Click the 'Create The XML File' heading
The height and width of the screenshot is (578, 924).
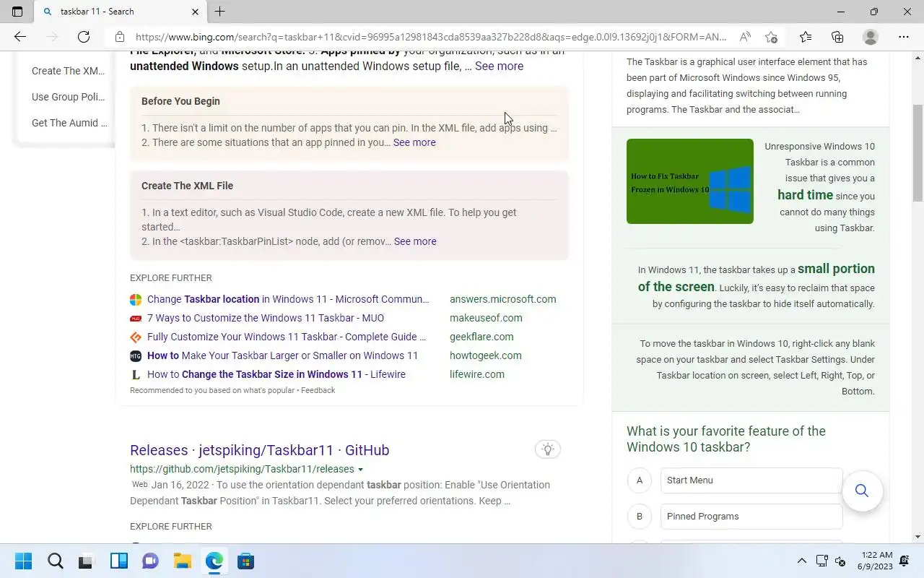pos(187,186)
